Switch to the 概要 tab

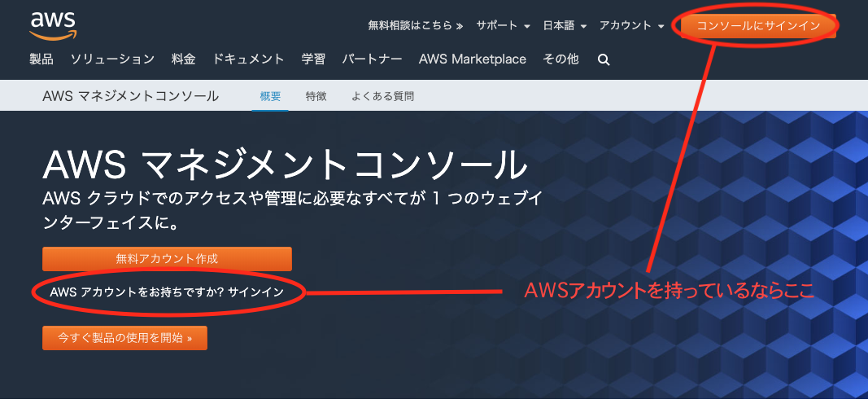[270, 96]
